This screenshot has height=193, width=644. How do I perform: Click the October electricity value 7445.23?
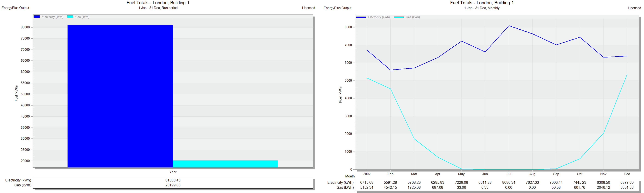580,183
